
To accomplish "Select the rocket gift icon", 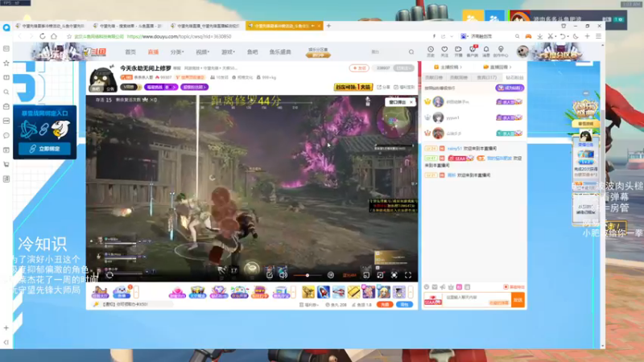I will pos(324,292).
